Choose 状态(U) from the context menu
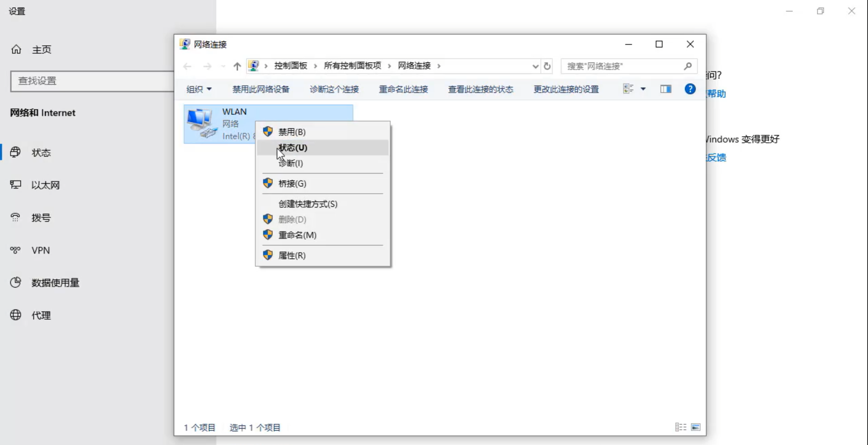 click(292, 148)
